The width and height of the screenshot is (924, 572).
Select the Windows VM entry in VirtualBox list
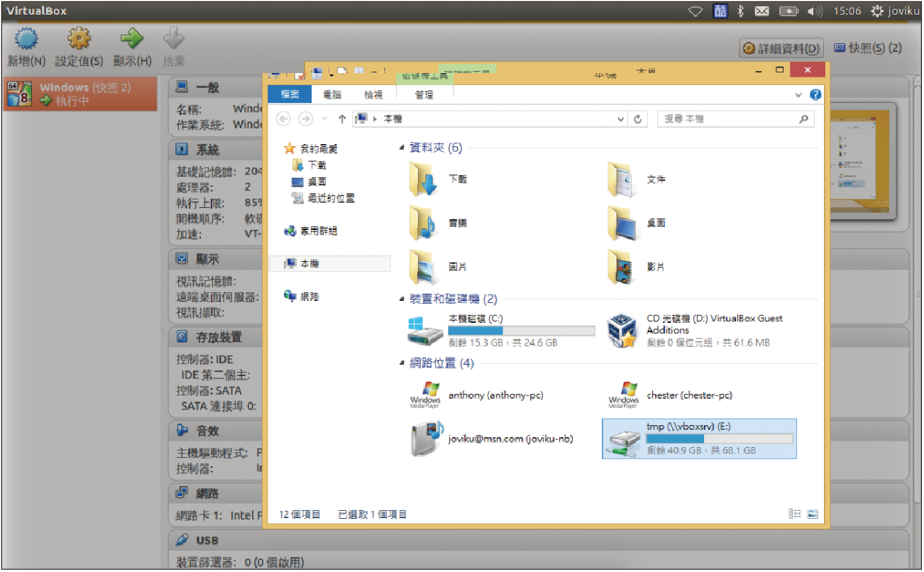80,94
